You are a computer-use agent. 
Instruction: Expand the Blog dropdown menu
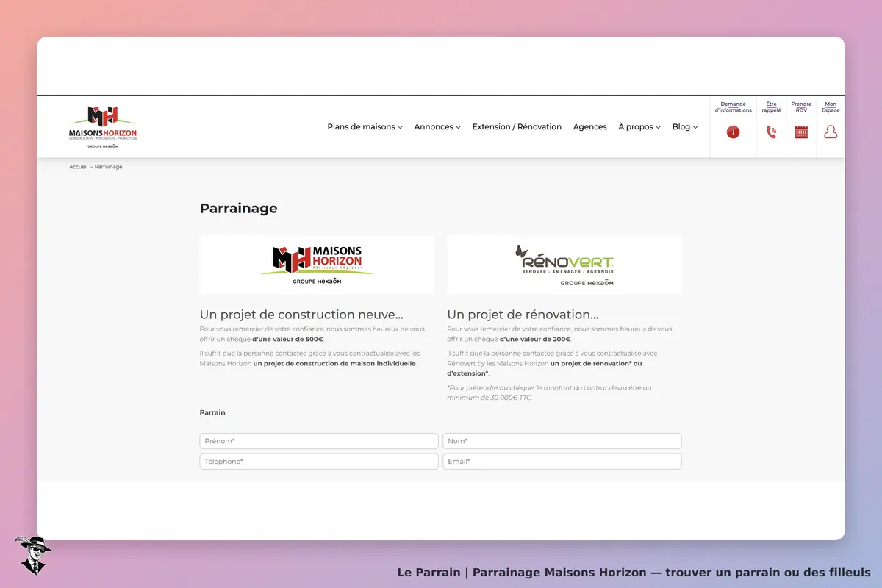click(685, 127)
